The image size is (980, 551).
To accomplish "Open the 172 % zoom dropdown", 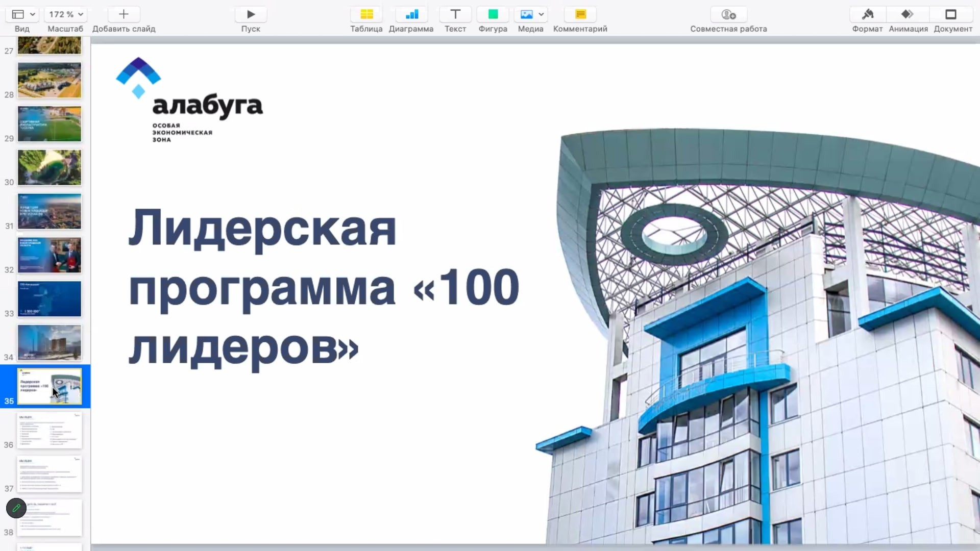I will click(x=65, y=14).
